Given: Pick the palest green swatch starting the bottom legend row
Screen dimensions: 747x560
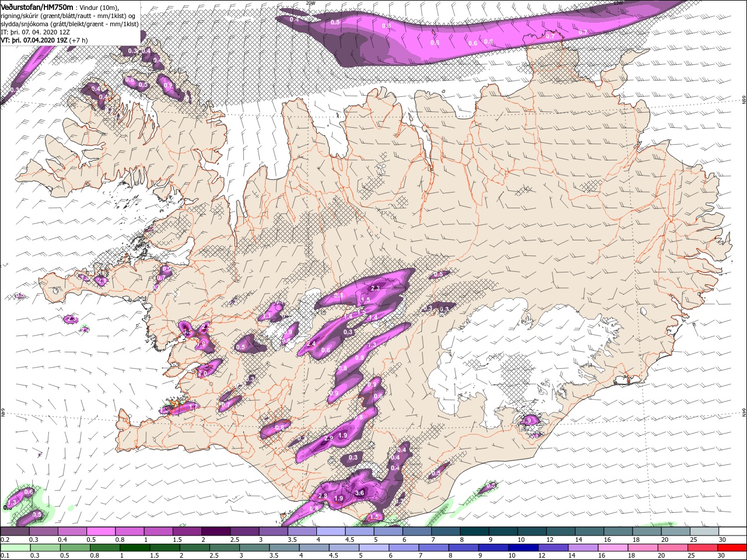Looking at the screenshot, I should click(15, 548).
